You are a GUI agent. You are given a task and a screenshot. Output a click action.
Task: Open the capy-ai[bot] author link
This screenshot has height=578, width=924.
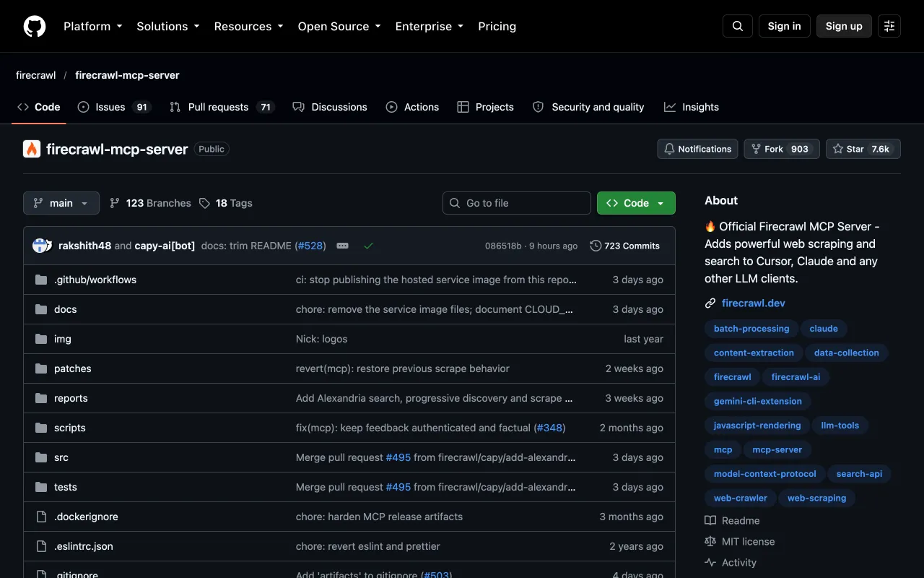[165, 246]
